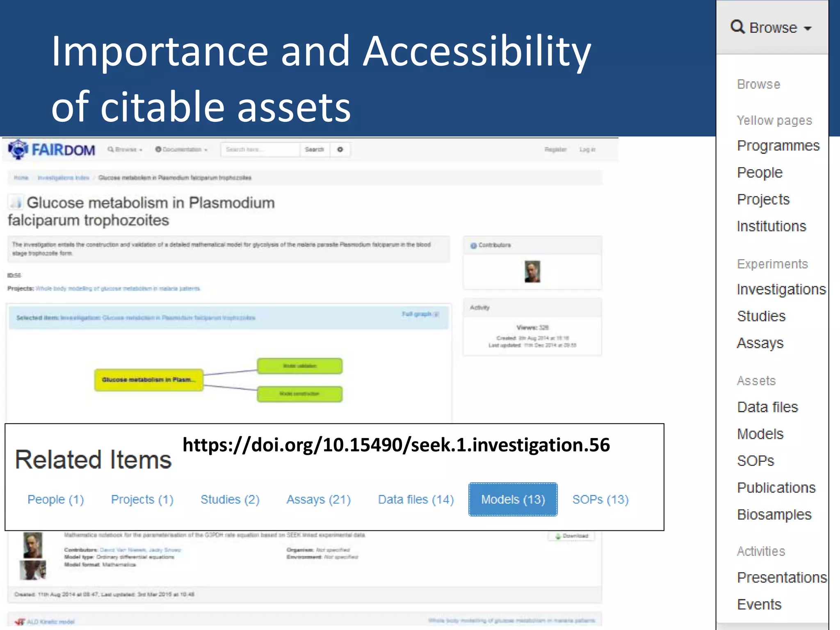Choose SOPs from Browse menu
840x630 pixels.
point(756,461)
